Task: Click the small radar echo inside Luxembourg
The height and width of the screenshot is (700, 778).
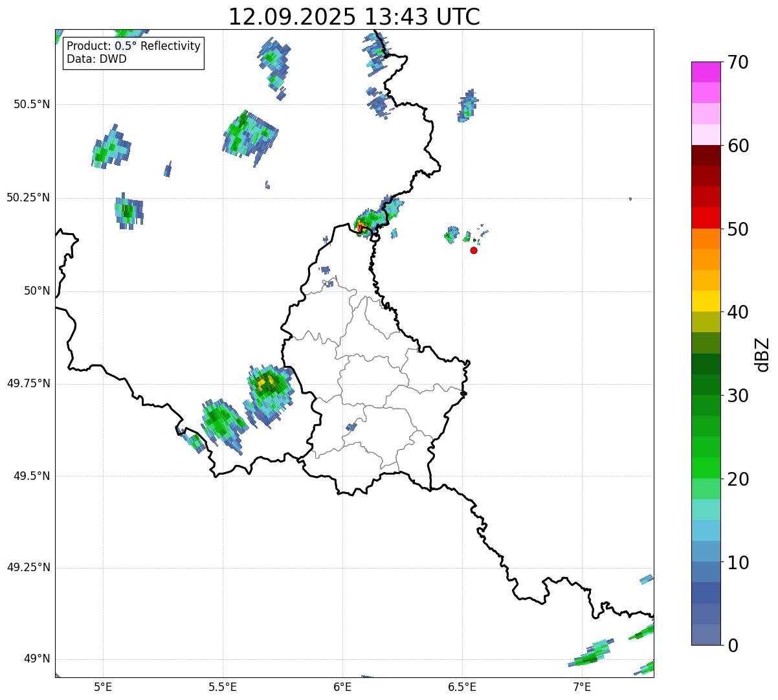Action: tap(351, 427)
